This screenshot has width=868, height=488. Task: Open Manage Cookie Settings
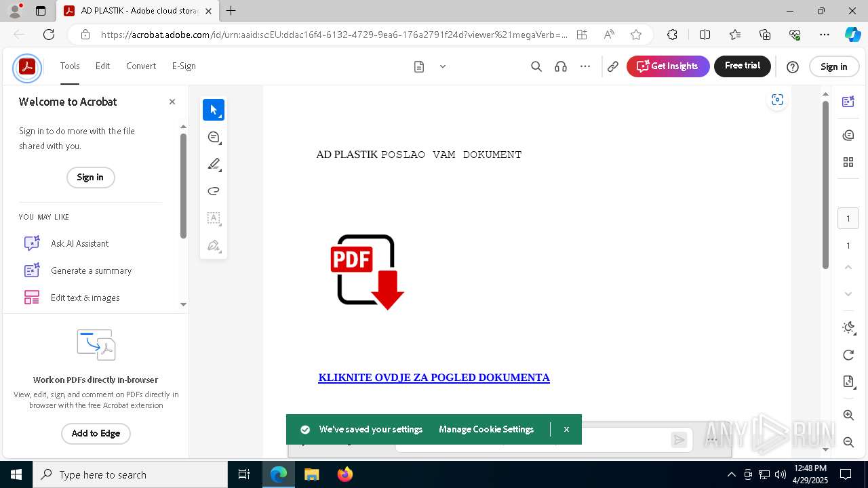[x=486, y=430]
